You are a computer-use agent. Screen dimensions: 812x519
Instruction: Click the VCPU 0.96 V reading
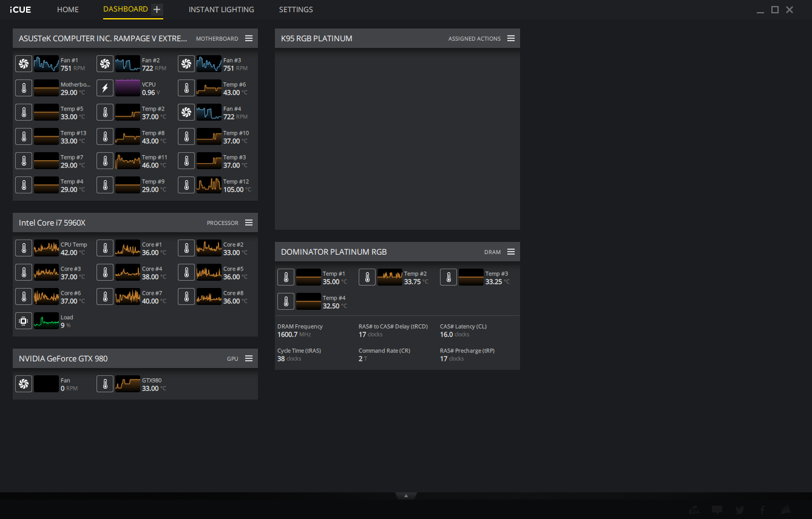click(x=151, y=93)
